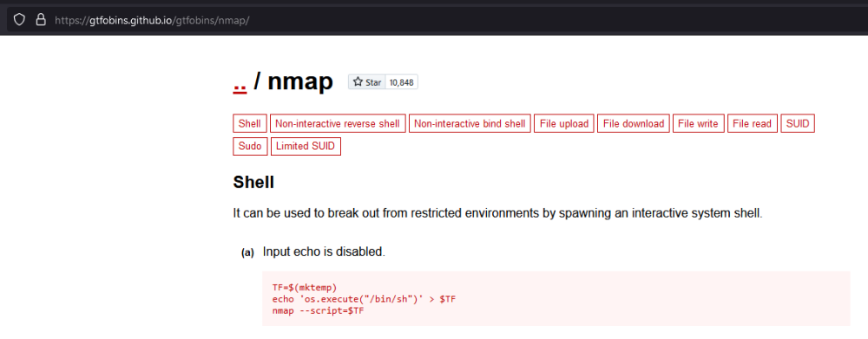Open the File write tag
This screenshot has height=339, width=868.
pyautogui.click(x=698, y=123)
